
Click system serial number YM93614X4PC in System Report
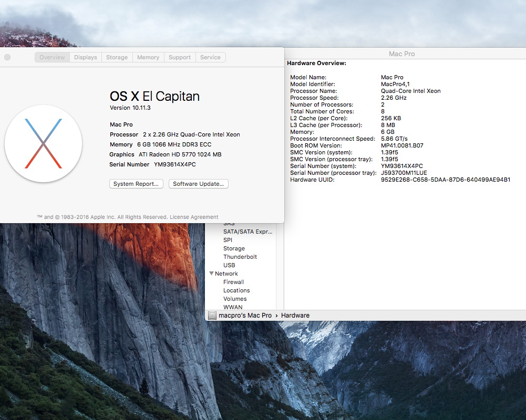(401, 166)
